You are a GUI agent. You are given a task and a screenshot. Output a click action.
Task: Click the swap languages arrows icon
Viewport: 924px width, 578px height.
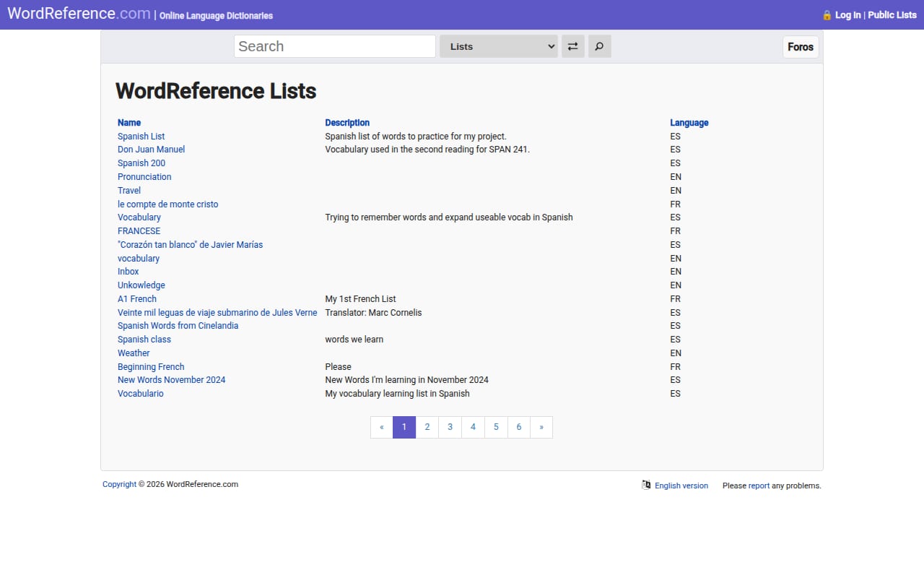point(572,46)
